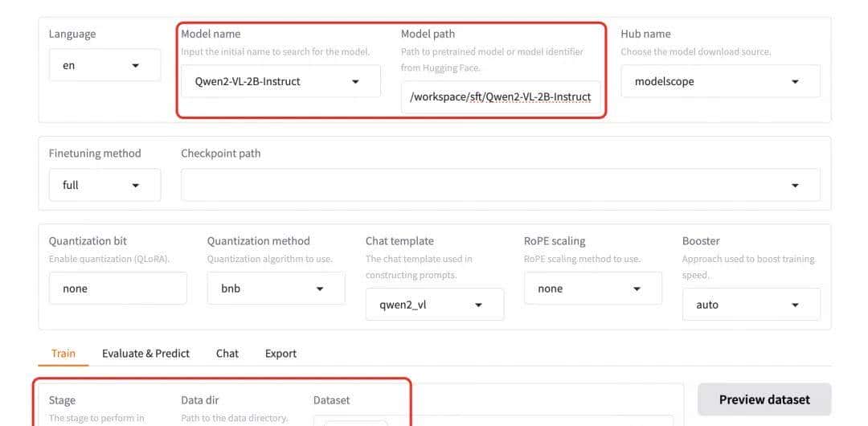Open the Evaluate & Predict tab

coord(145,353)
